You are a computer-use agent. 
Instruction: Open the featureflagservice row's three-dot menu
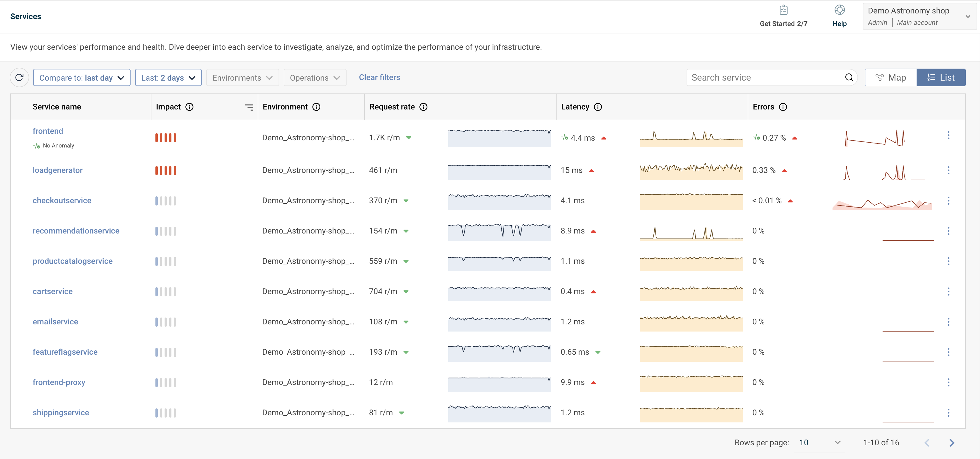(x=948, y=352)
